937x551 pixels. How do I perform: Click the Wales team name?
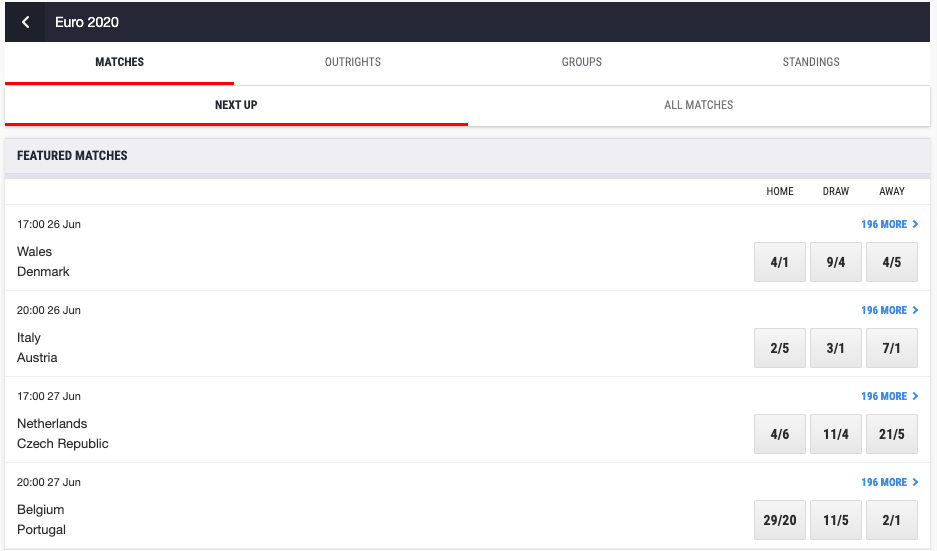click(34, 252)
